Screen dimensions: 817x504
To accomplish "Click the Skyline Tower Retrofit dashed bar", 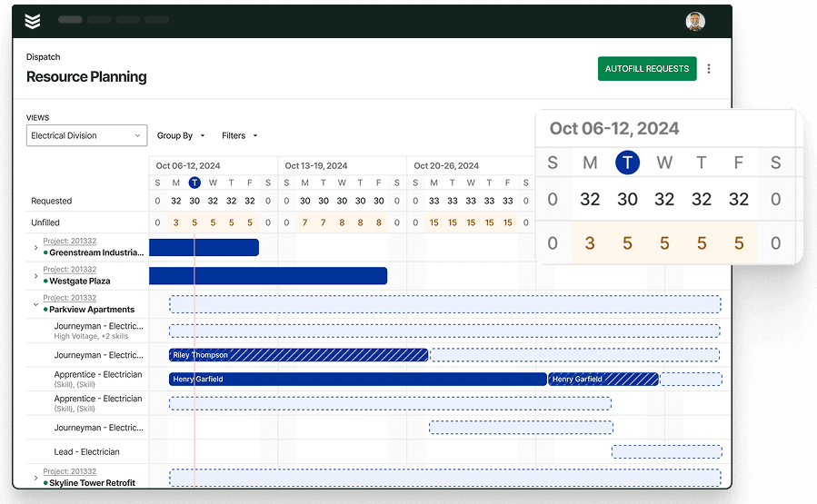I will click(445, 478).
